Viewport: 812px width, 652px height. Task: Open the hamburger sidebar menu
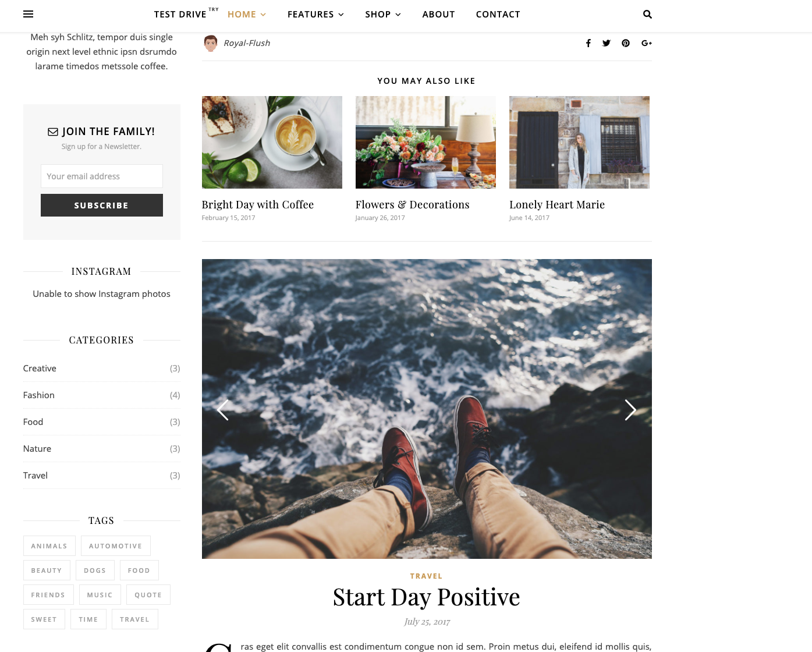tap(28, 14)
